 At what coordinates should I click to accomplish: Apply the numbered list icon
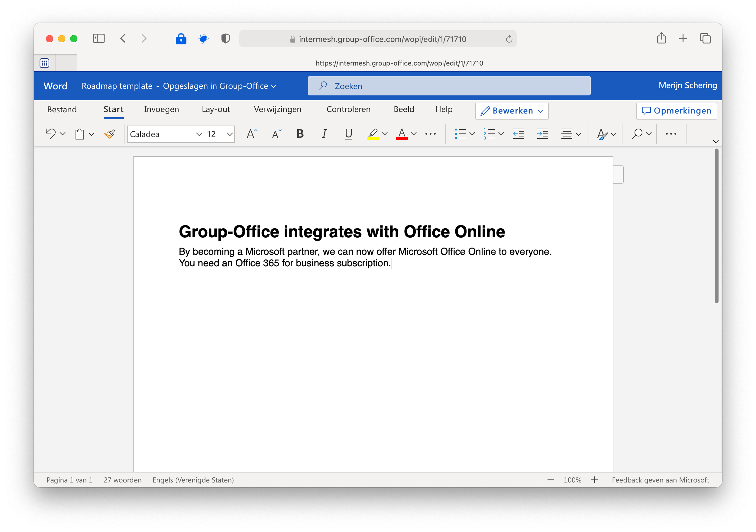(489, 134)
